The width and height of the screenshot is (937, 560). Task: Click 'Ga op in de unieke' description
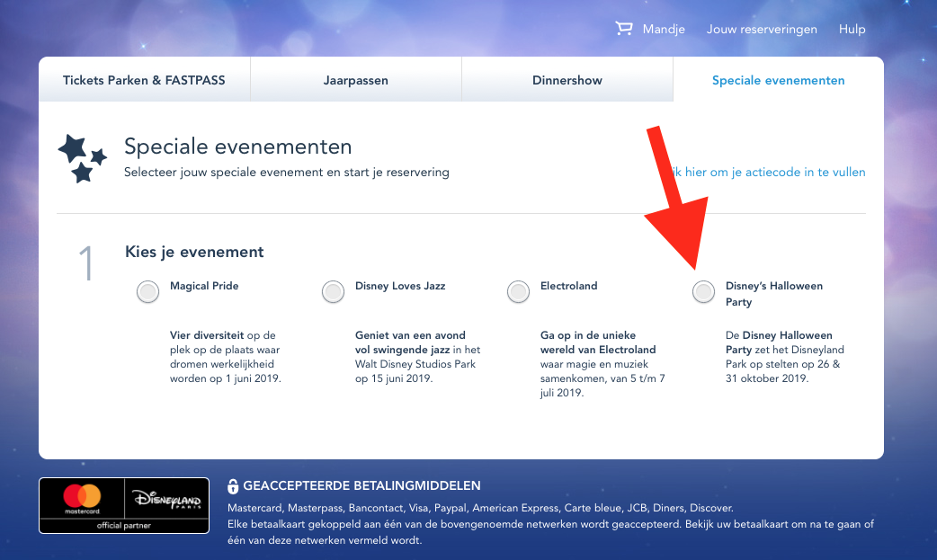click(x=602, y=364)
